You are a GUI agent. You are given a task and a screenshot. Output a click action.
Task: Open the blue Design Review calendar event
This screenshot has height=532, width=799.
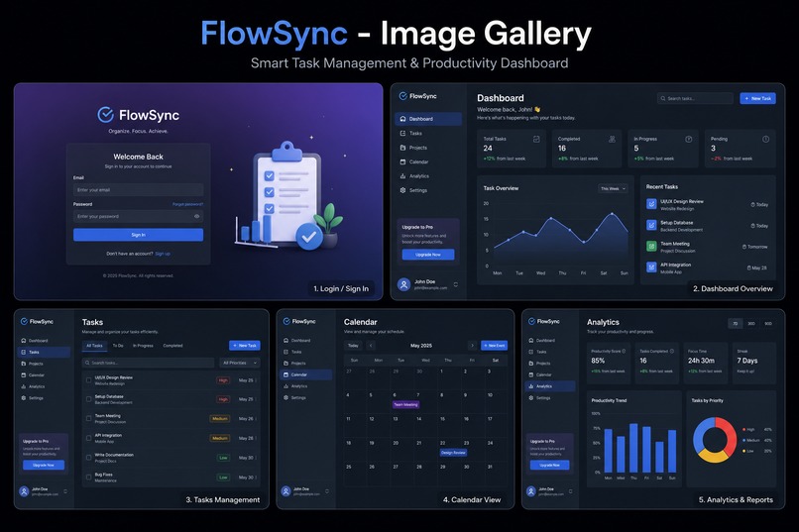point(453,453)
